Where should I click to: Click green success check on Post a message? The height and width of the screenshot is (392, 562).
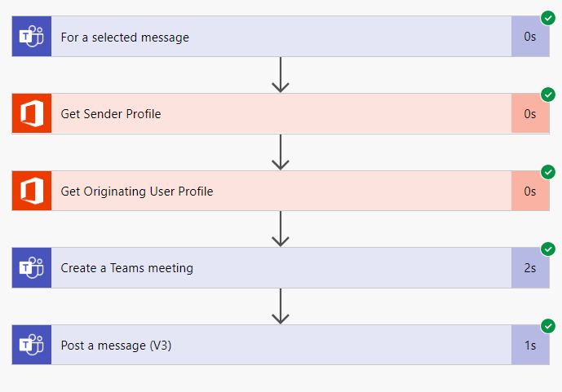[548, 326]
